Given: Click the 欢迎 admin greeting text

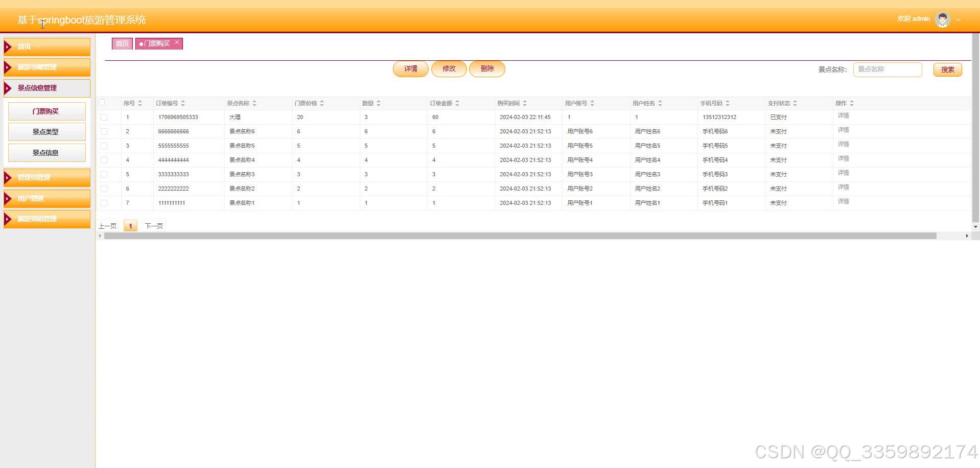Looking at the screenshot, I should tap(914, 19).
